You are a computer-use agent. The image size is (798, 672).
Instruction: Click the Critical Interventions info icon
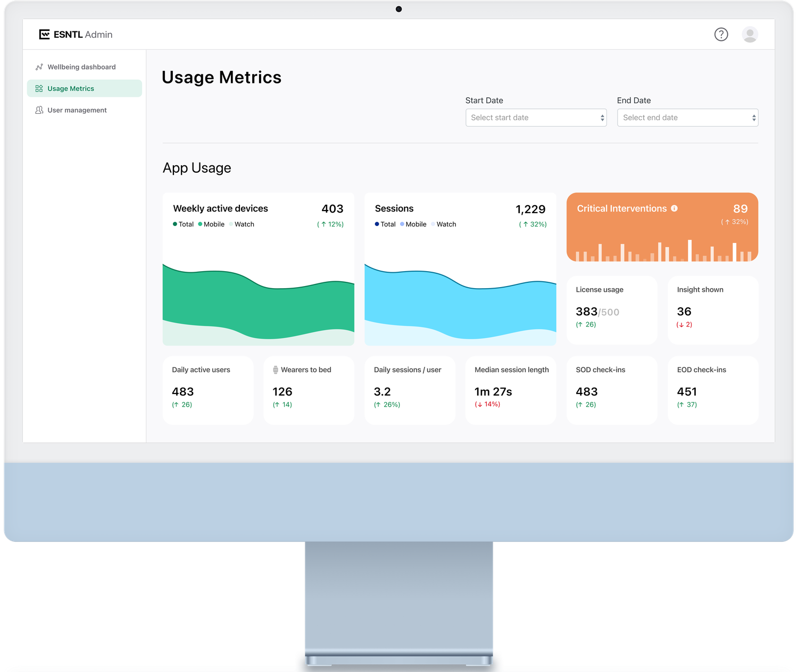[674, 208]
